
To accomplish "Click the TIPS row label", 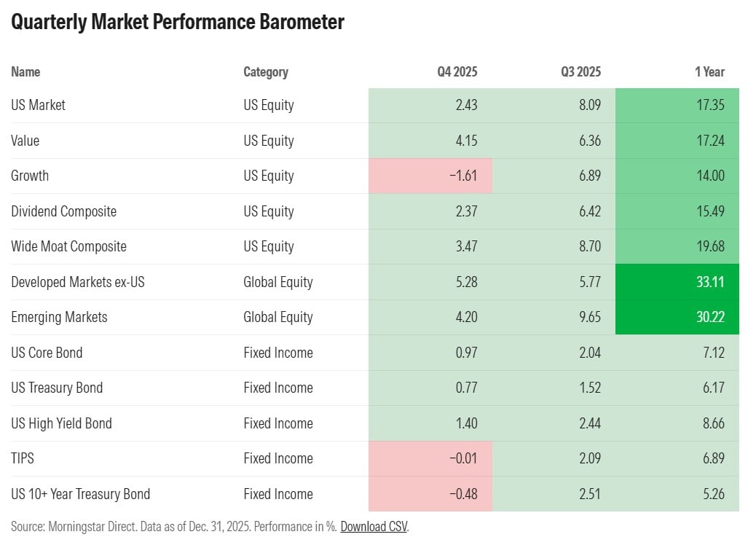I will point(23,458).
